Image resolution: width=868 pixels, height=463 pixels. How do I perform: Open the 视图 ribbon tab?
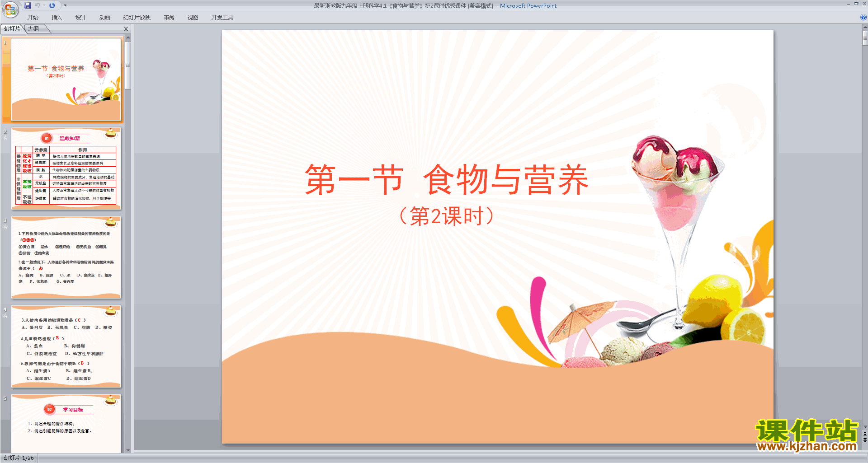tap(193, 18)
